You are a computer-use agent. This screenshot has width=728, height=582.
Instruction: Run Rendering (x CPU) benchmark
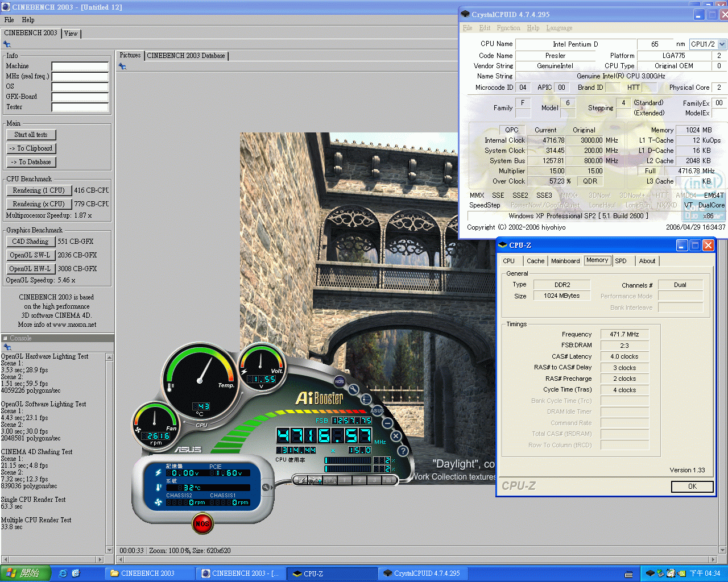point(39,204)
